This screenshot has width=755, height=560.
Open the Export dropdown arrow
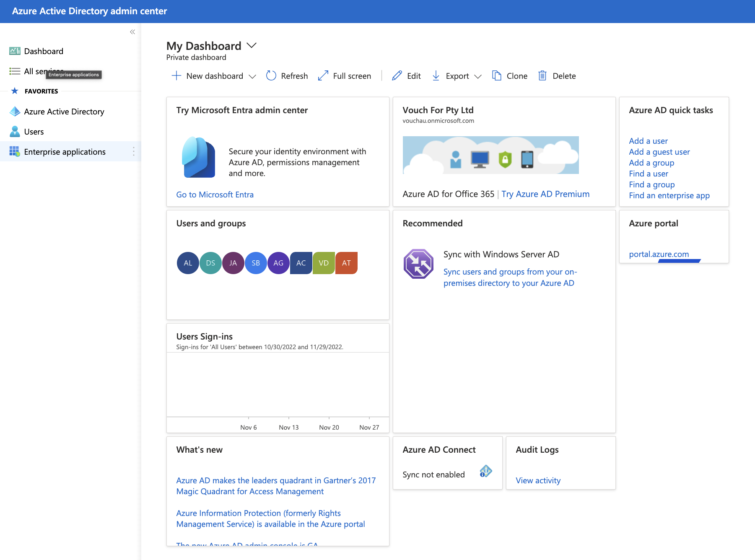coord(478,76)
